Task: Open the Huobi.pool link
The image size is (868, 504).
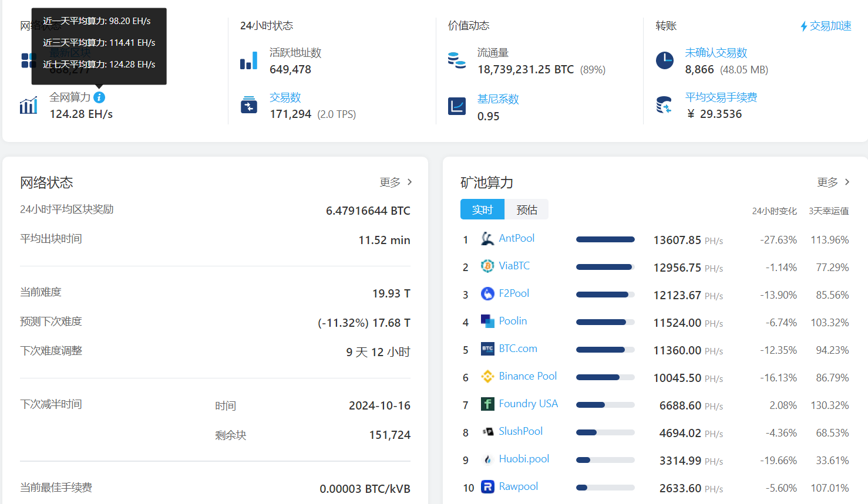Action: pyautogui.click(x=524, y=459)
